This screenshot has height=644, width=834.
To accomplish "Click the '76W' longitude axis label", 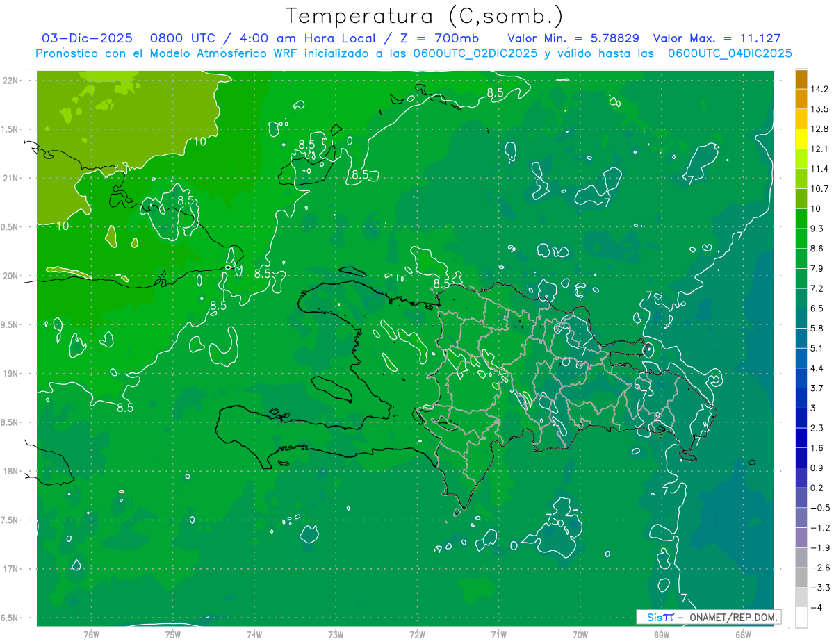I will pyautogui.click(x=91, y=635).
